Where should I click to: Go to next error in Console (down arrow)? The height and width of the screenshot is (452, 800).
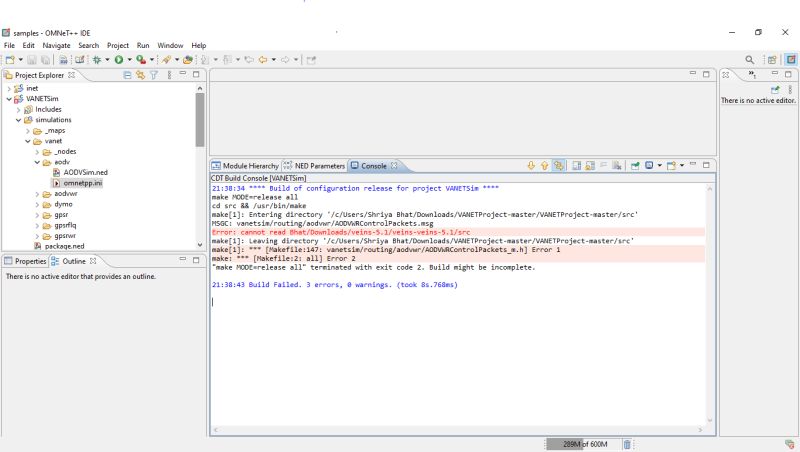(531, 165)
